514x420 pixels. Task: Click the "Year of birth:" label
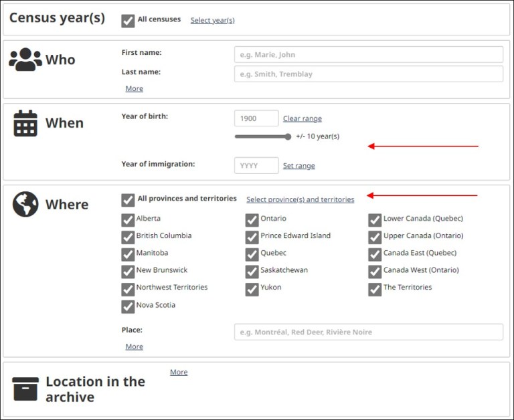(x=145, y=116)
